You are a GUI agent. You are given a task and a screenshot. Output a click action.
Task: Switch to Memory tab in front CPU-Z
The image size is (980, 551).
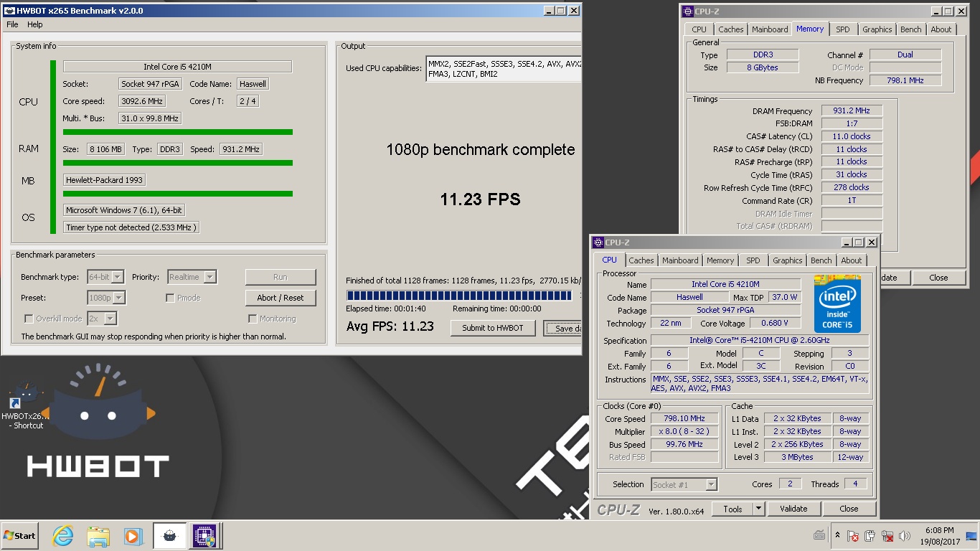point(720,260)
